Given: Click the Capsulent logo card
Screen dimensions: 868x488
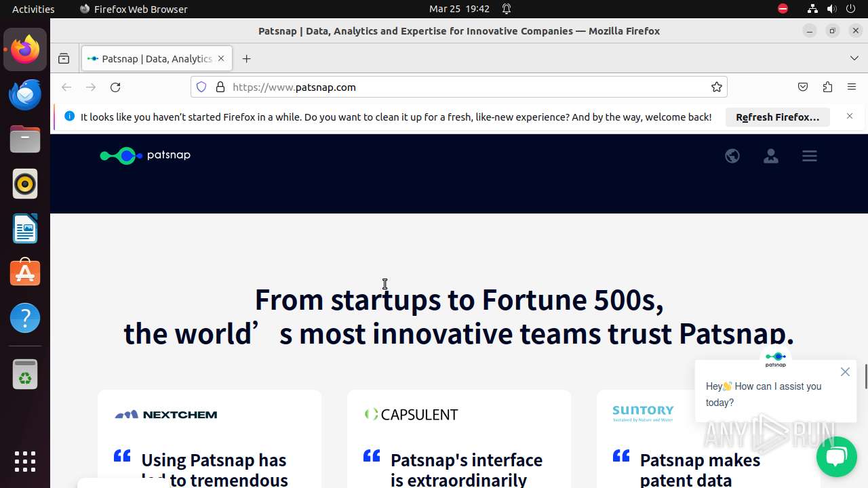Looking at the screenshot, I should point(411,414).
